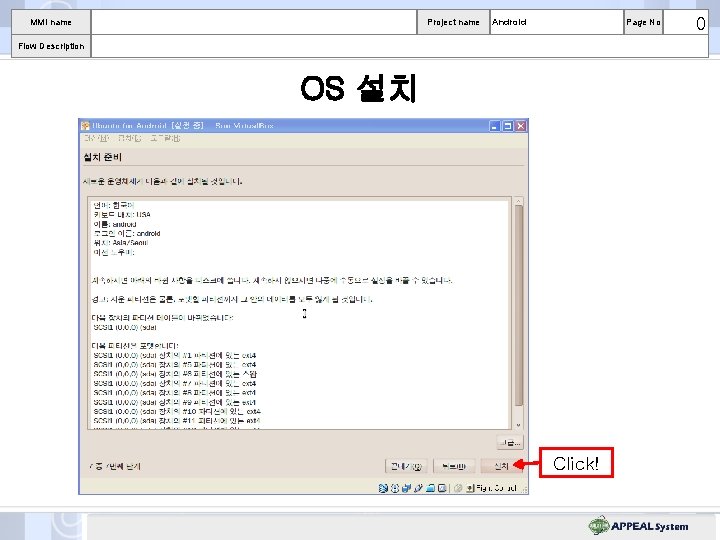The height and width of the screenshot is (540, 720).
Task: Click the mouse integration status icon
Action: tap(458, 488)
